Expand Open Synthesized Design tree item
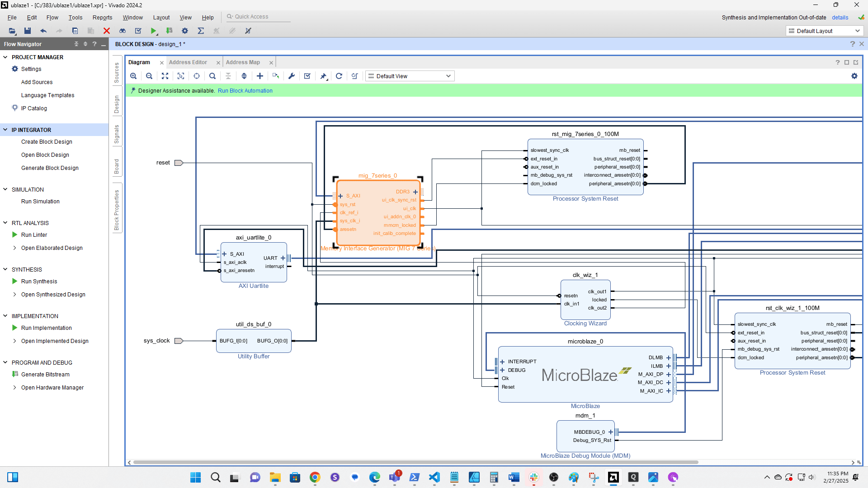The height and width of the screenshot is (488, 868). point(15,295)
